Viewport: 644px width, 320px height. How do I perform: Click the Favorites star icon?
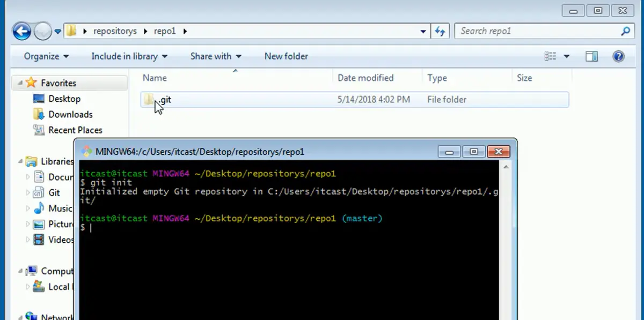coord(31,83)
